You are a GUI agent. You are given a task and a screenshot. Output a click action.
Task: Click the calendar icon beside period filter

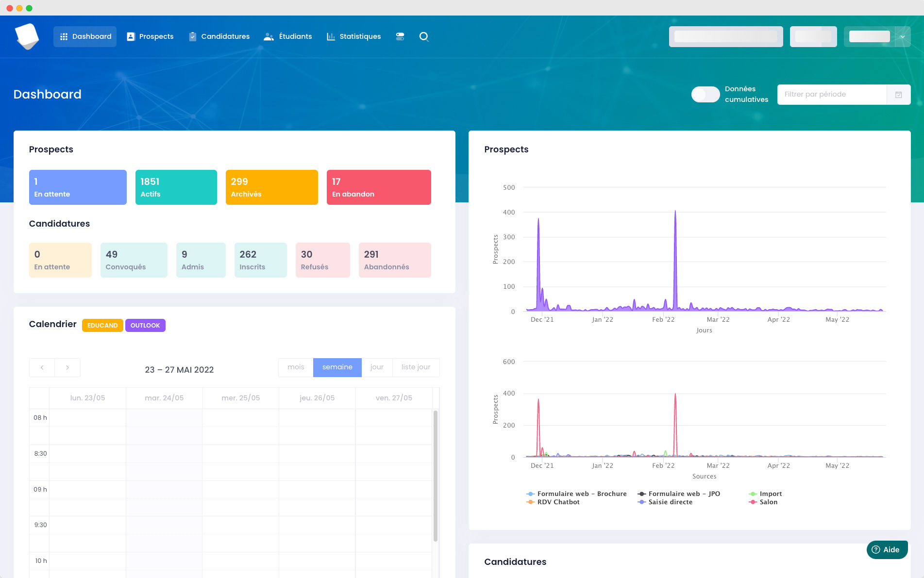click(x=898, y=95)
